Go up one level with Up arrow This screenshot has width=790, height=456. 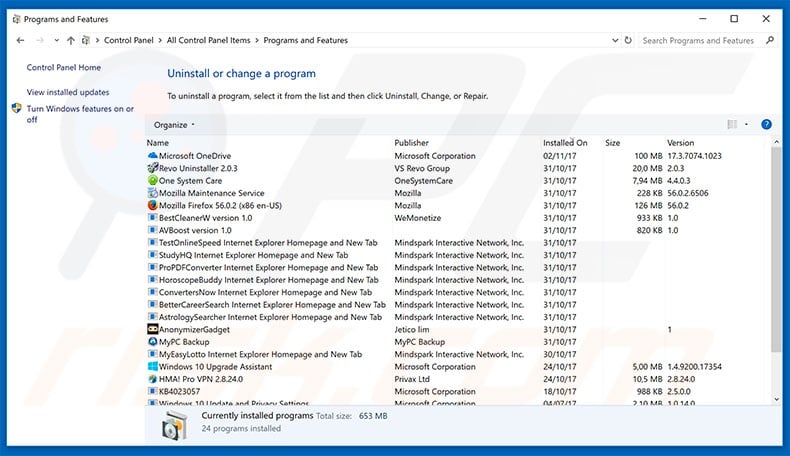(71, 40)
